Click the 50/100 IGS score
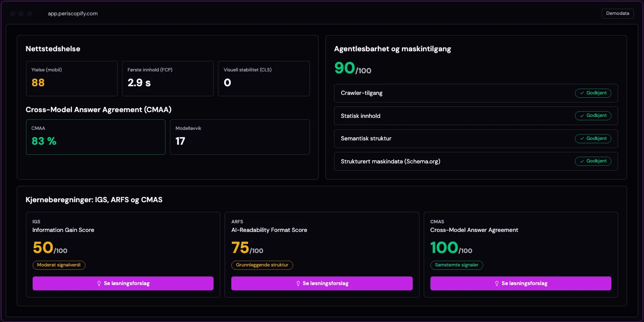 pyautogui.click(x=50, y=248)
